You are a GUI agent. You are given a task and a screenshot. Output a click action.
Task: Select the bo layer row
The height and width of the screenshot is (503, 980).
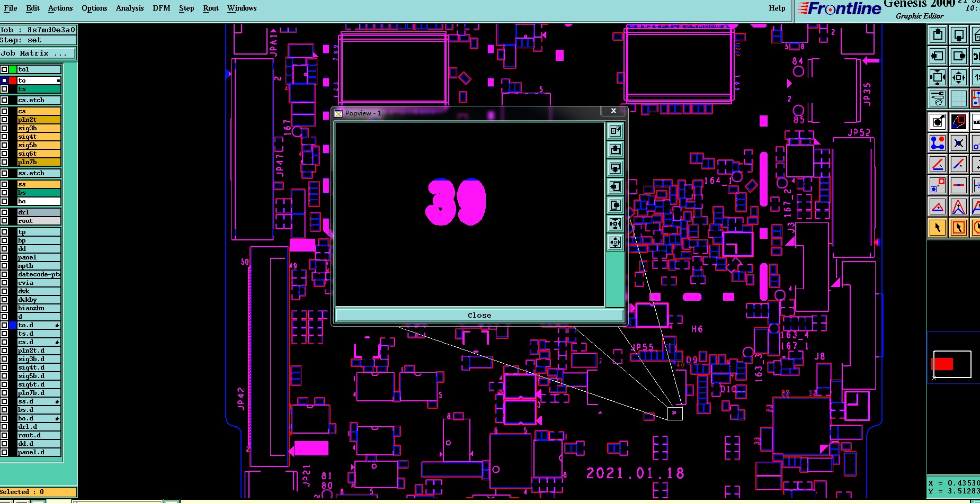click(39, 201)
